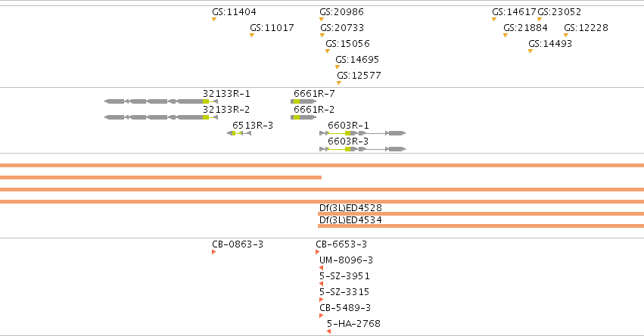Click the GS:21884 insertion marker triangle
The width and height of the screenshot is (644, 336).
(x=506, y=36)
